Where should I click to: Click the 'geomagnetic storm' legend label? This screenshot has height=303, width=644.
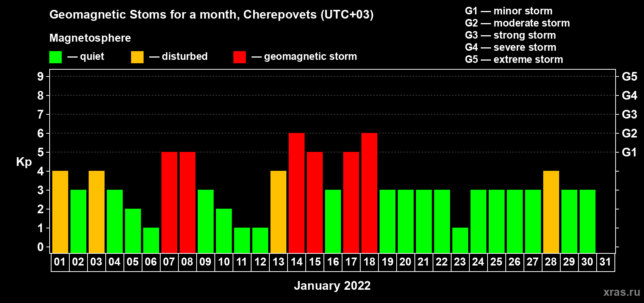tap(310, 57)
